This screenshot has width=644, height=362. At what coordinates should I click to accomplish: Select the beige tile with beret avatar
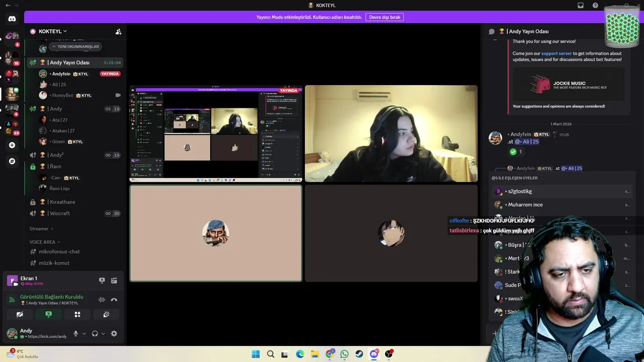[x=216, y=233]
